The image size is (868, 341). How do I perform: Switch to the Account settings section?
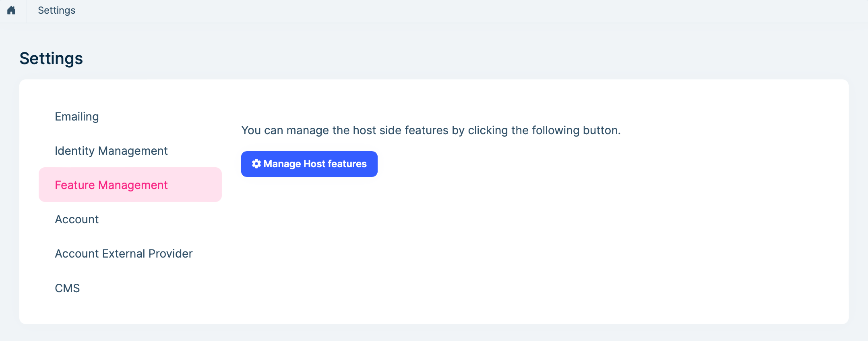pos(77,219)
